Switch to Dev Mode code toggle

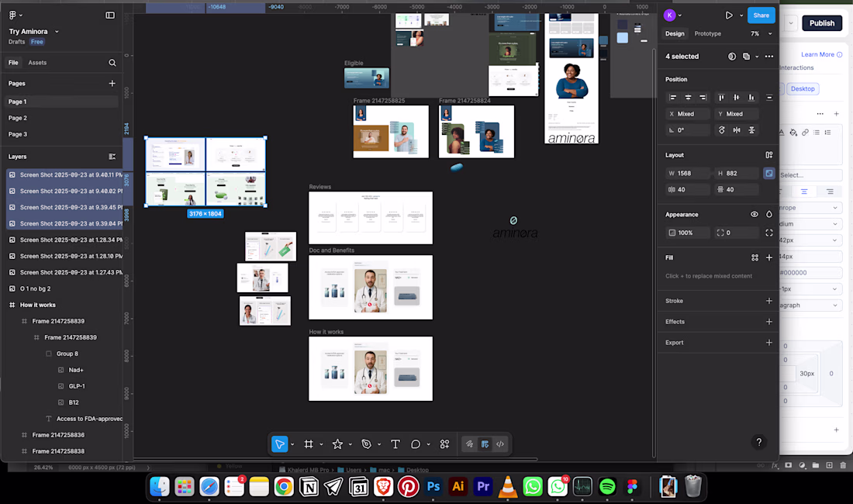(500, 444)
